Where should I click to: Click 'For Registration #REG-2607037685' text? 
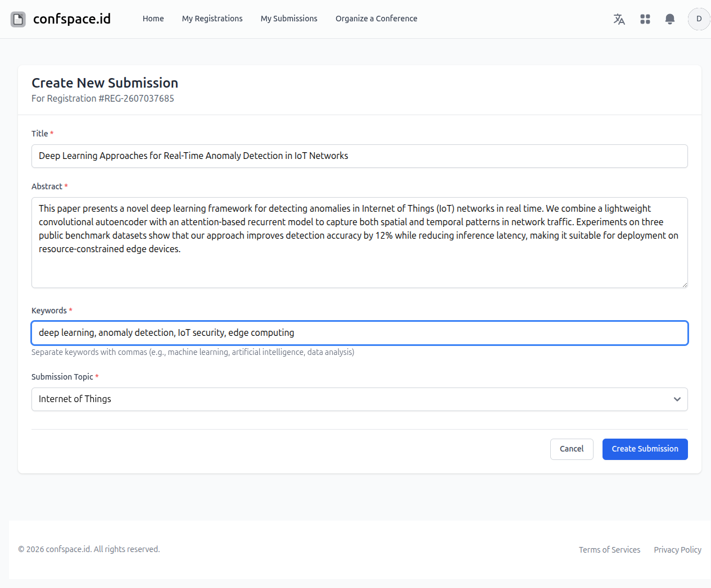coord(103,99)
